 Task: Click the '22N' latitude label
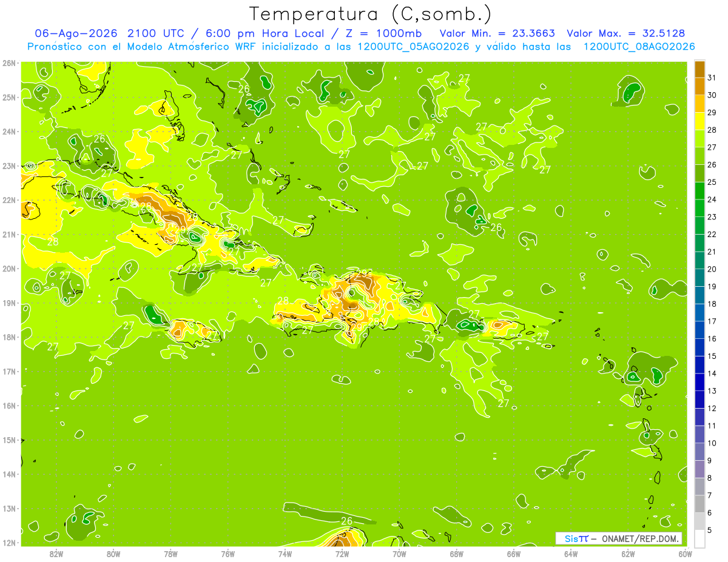[9, 200]
